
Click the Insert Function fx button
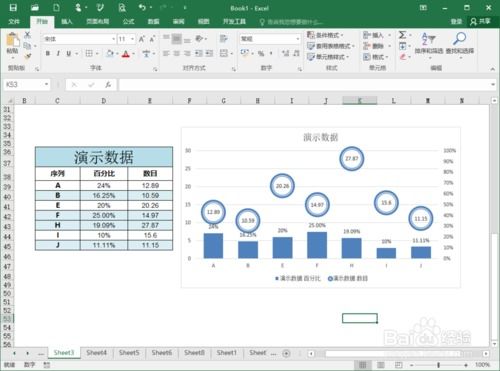pyautogui.click(x=108, y=85)
